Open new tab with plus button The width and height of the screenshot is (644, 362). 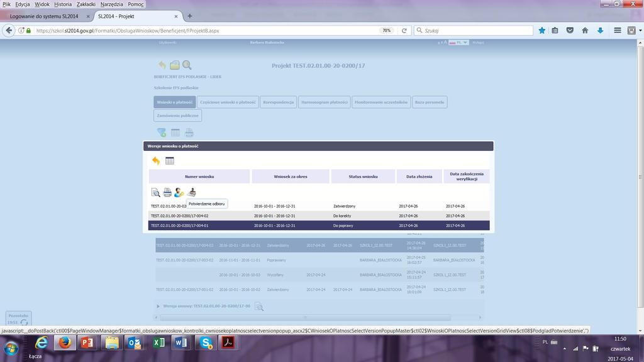point(190,16)
